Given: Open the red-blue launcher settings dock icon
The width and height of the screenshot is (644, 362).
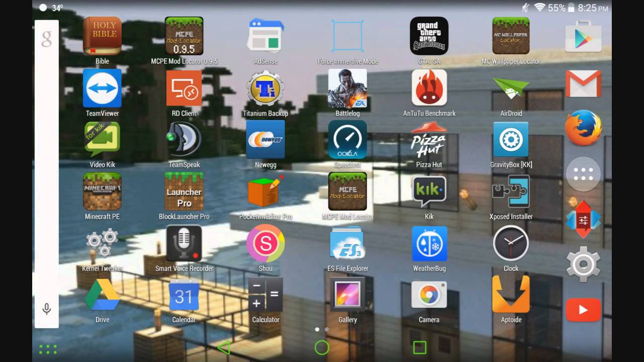Looking at the screenshot, I should tap(584, 219).
